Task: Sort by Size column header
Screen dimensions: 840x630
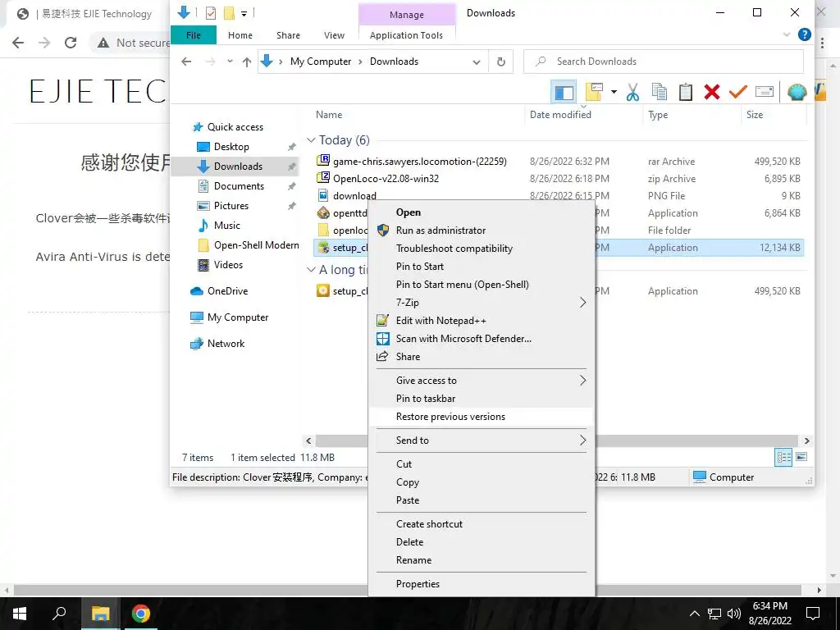Action: coord(755,115)
